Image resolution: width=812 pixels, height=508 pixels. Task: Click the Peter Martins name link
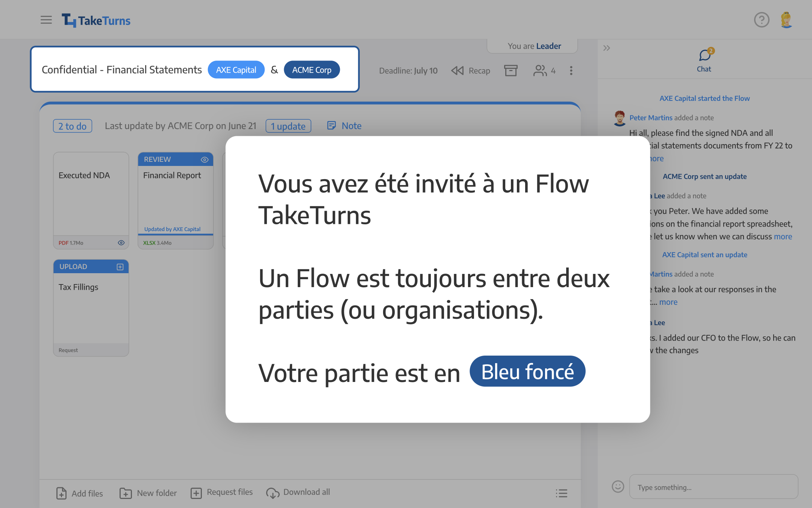pos(651,118)
